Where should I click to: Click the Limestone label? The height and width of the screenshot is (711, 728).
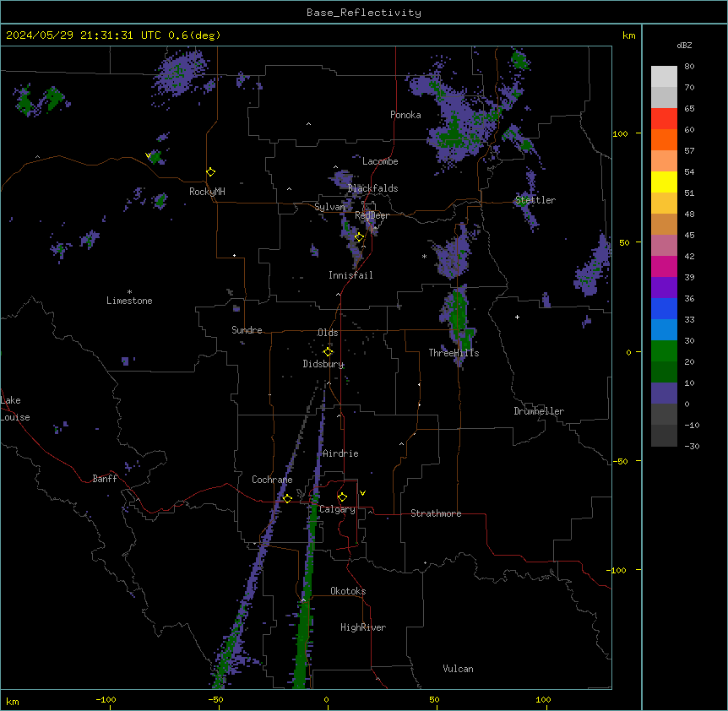pyautogui.click(x=129, y=301)
